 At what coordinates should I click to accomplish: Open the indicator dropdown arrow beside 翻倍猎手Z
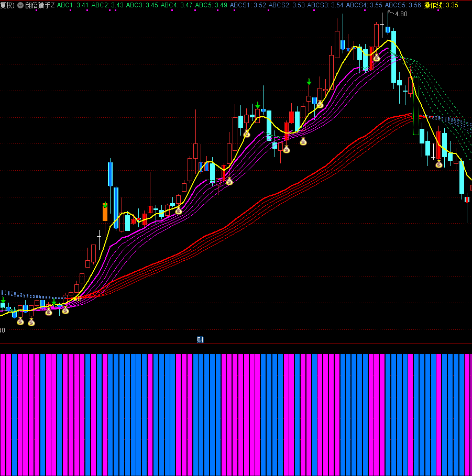point(20,5)
